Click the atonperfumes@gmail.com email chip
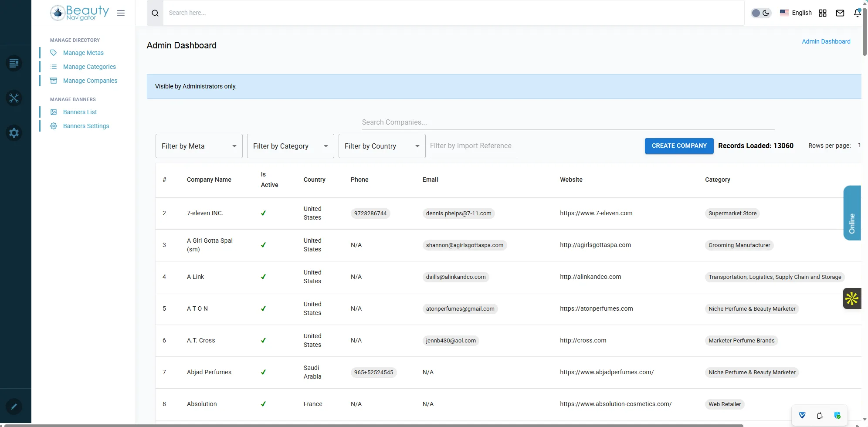The height and width of the screenshot is (427, 868). tap(460, 309)
